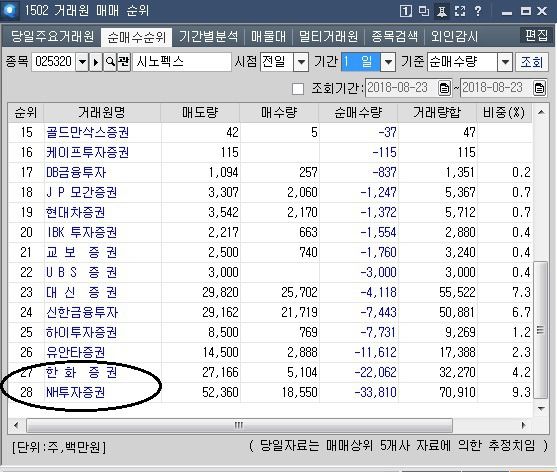This screenshot has width=557, height=472.
Task: Switch to the 당일주요거래원 tab
Action: coord(52,37)
